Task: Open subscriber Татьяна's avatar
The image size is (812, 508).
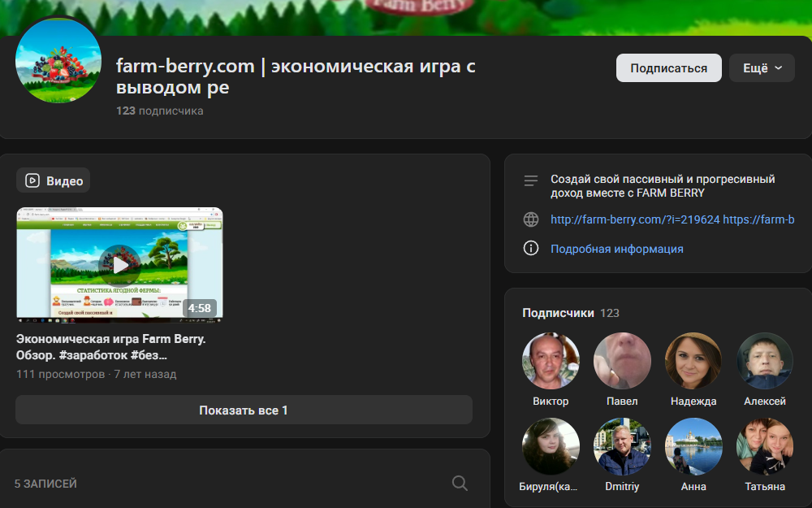Action: coord(765,446)
